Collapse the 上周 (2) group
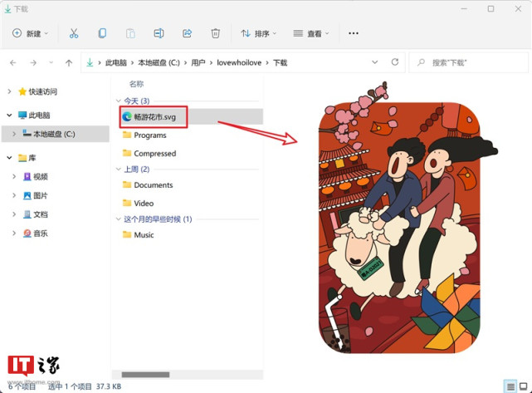Viewport: 532px width, 393px height. tap(119, 169)
